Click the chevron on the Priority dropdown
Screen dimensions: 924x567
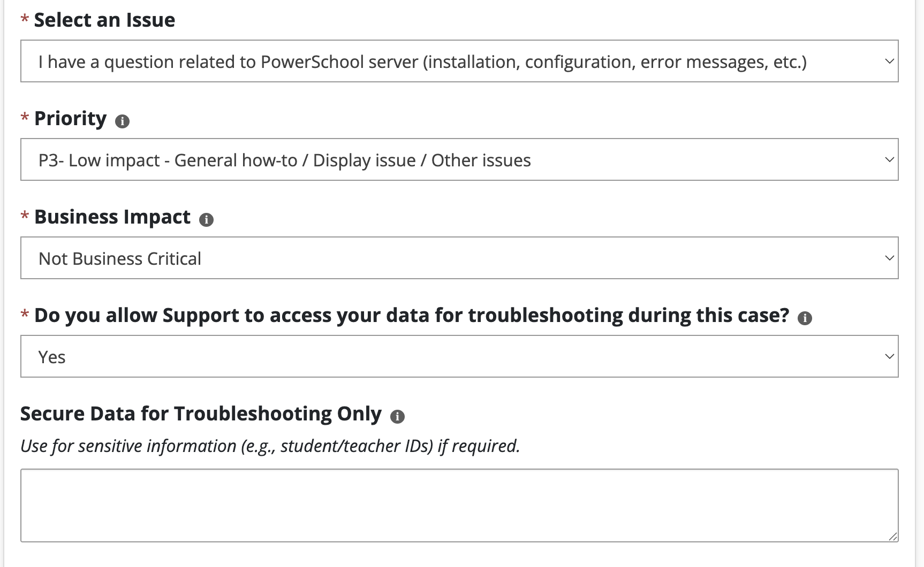click(x=889, y=159)
